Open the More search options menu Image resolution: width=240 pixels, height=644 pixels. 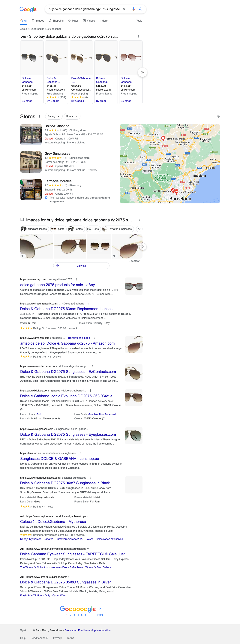103,21
